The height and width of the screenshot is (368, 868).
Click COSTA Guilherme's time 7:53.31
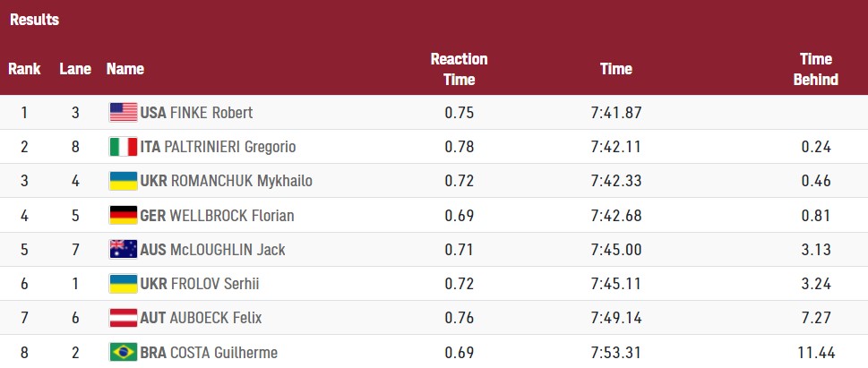click(616, 352)
